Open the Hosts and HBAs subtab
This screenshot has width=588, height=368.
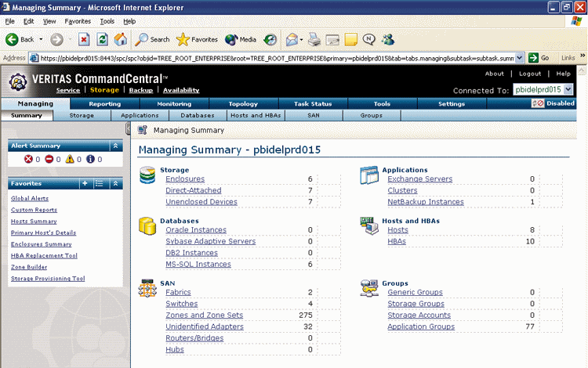256,115
